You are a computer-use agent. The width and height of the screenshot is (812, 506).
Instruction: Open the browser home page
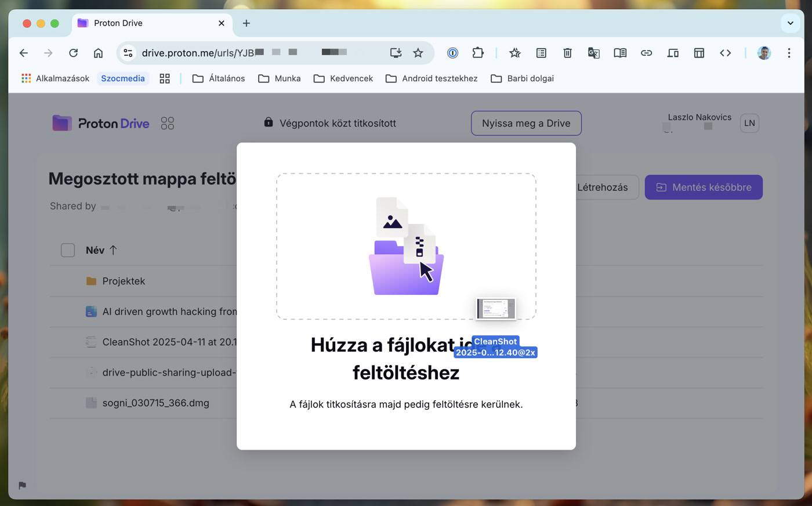tap(98, 53)
